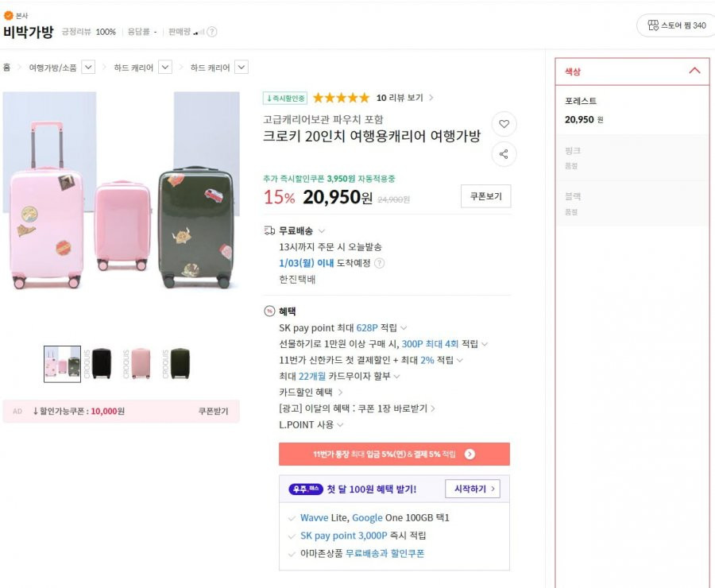Click the 시작하기 button for 우주패스

coord(473,489)
